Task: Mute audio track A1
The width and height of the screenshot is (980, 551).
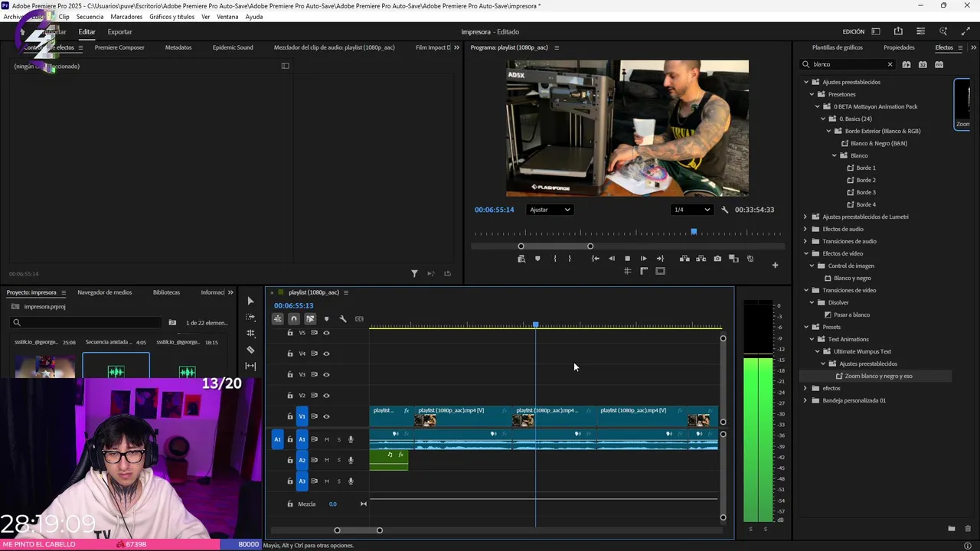Action: (x=327, y=439)
